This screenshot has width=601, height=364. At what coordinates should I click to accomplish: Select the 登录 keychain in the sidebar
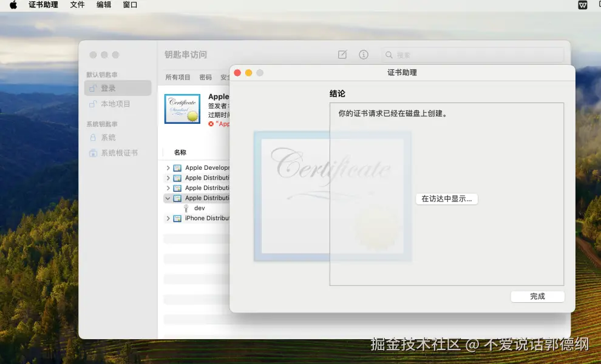tap(118, 88)
